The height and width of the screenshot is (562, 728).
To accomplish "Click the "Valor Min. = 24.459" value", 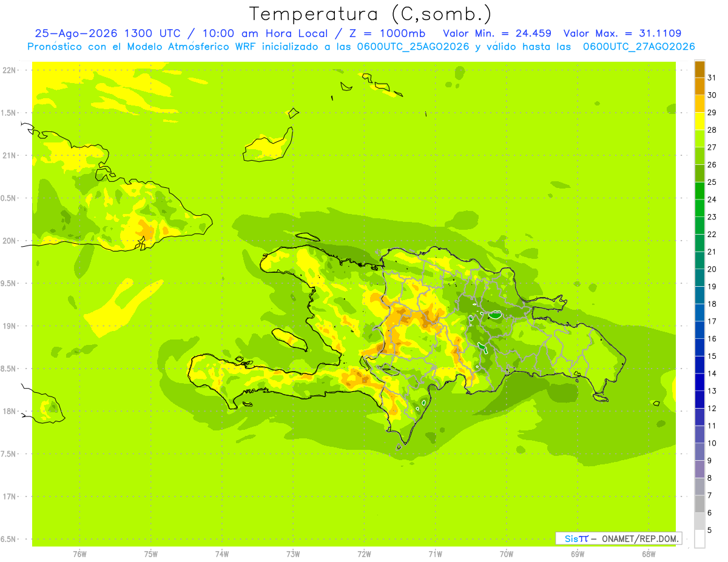I will pyautogui.click(x=497, y=33).
